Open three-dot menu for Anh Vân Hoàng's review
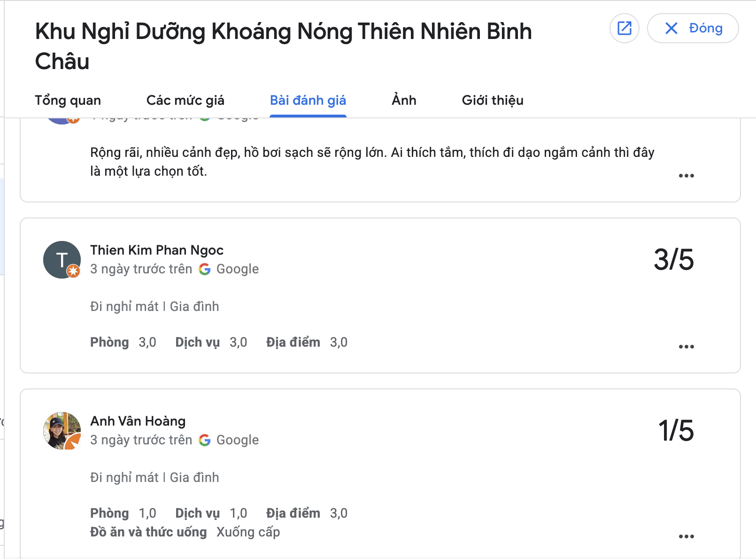The width and height of the screenshot is (756, 559). coord(686,536)
